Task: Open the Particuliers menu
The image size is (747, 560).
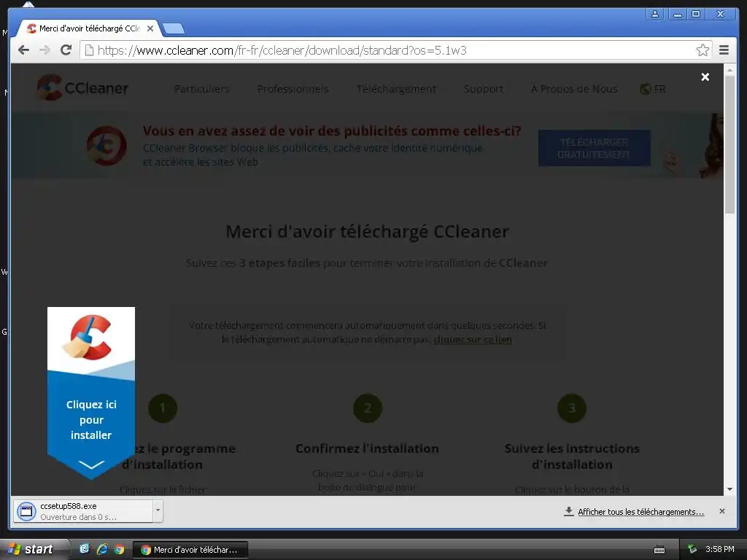Action: [x=201, y=89]
